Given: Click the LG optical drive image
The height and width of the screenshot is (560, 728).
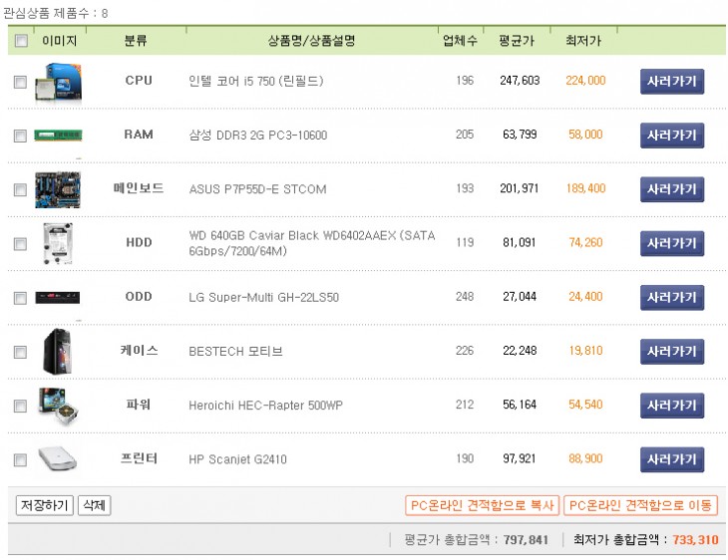Looking at the screenshot, I should tap(58, 297).
